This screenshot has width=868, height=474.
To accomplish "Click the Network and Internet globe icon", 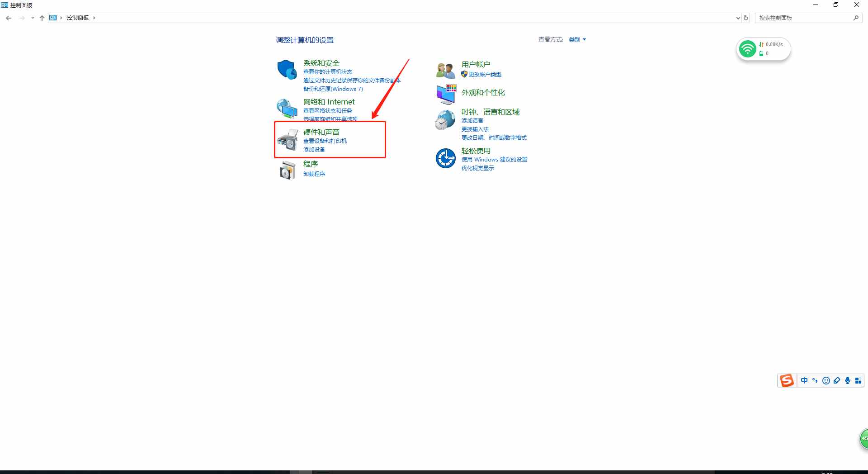I will point(287,109).
